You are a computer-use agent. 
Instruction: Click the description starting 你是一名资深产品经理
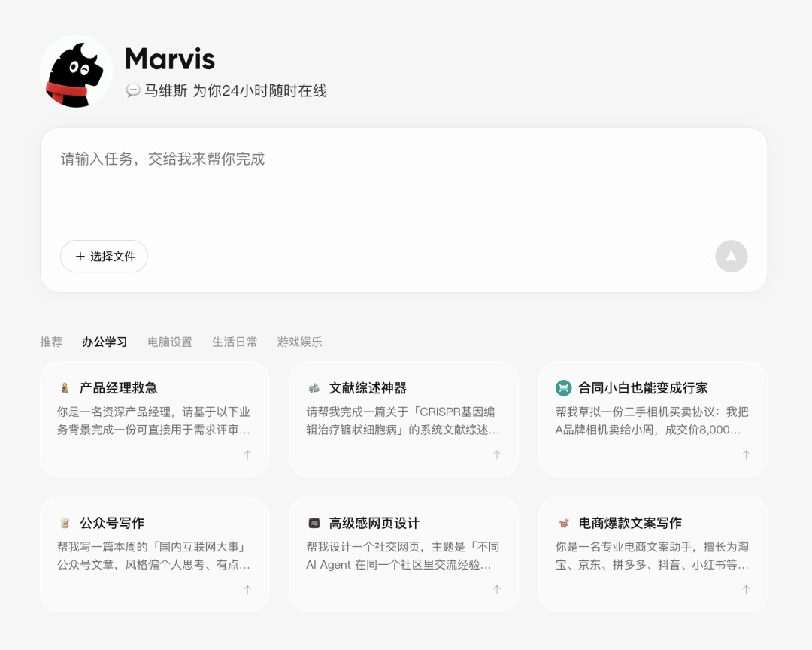[x=154, y=421]
